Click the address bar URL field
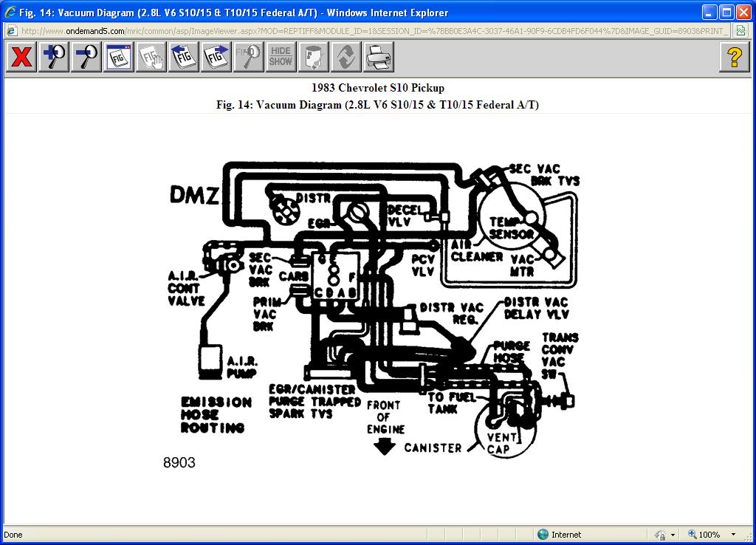Image resolution: width=756 pixels, height=545 pixels. [x=374, y=31]
